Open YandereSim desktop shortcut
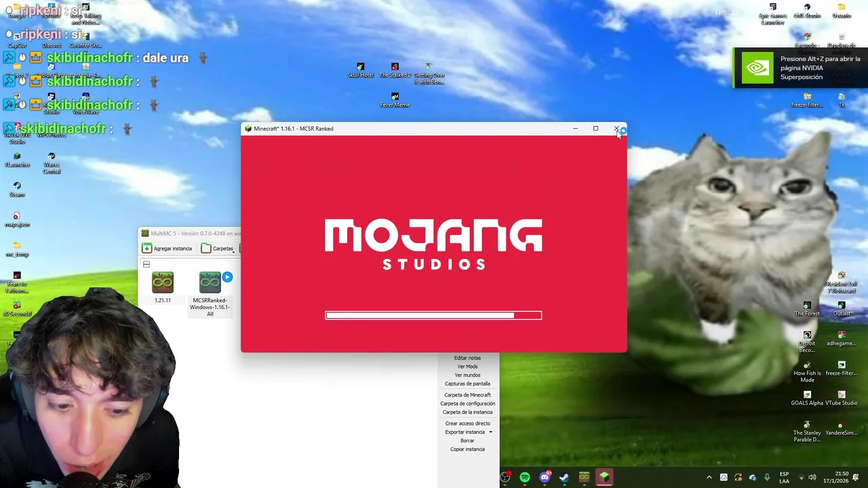 click(x=842, y=428)
